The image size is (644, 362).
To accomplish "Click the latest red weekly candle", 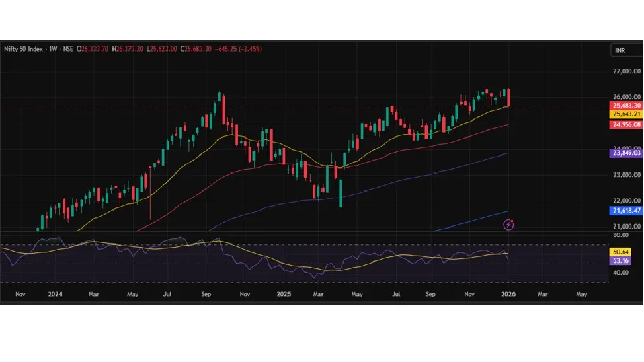I will (508, 98).
